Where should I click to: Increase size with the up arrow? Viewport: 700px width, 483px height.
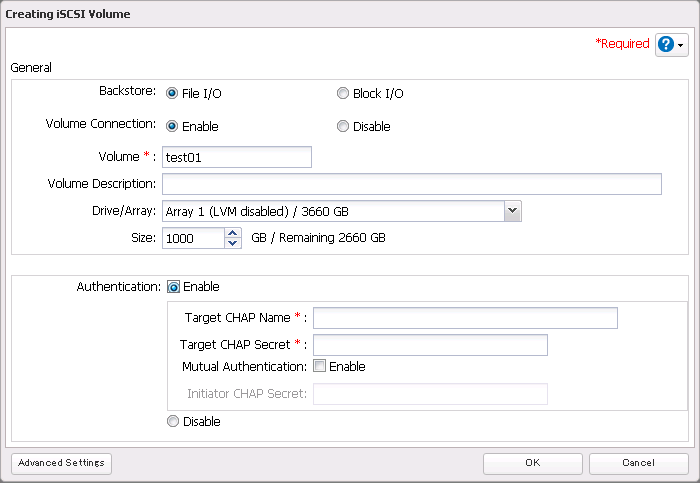point(233,233)
